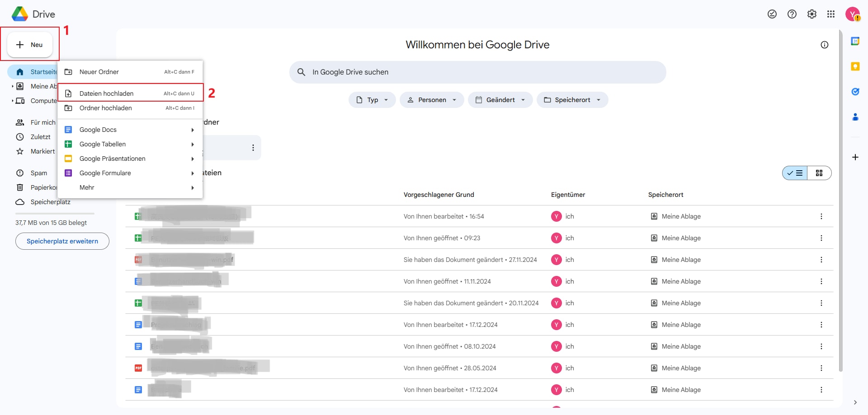Click 'Von Ihnen bearbeitet • 16:54' text

point(443,216)
